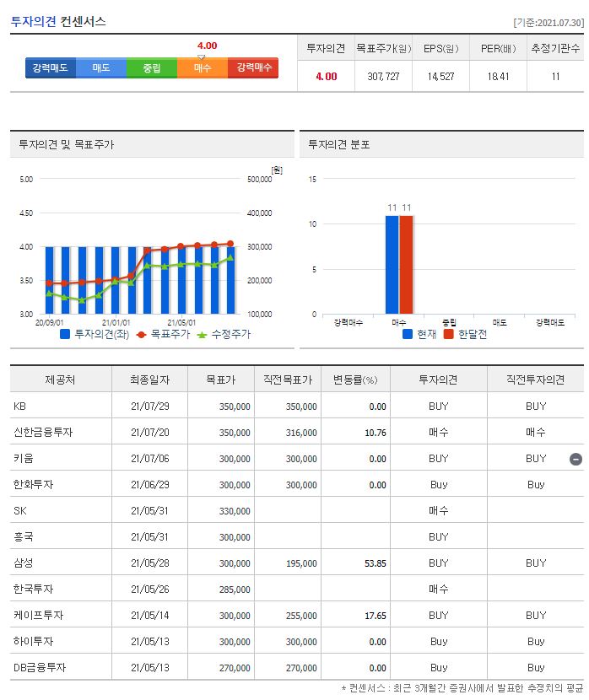Click the 투자의견 및 목표주가 chart title
Image resolution: width=589 pixels, height=700 pixels.
(67, 144)
